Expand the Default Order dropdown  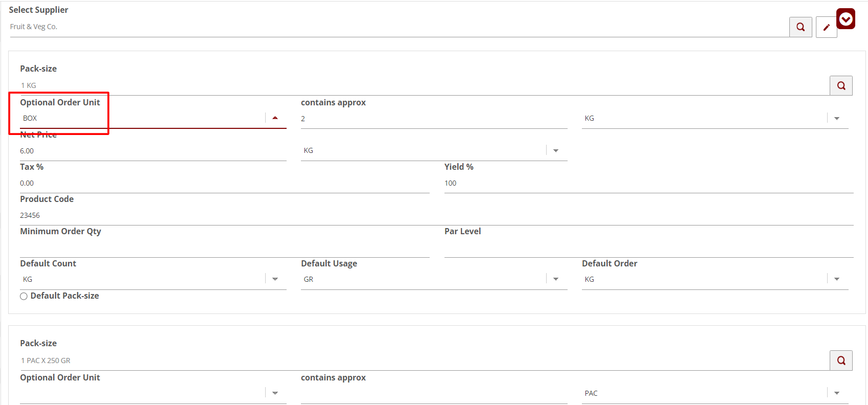point(836,279)
